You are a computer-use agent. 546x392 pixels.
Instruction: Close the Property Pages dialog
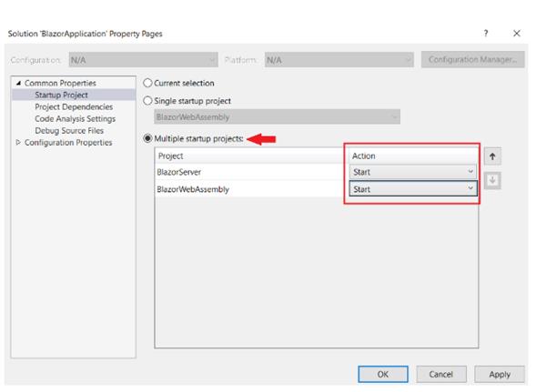[x=517, y=33]
